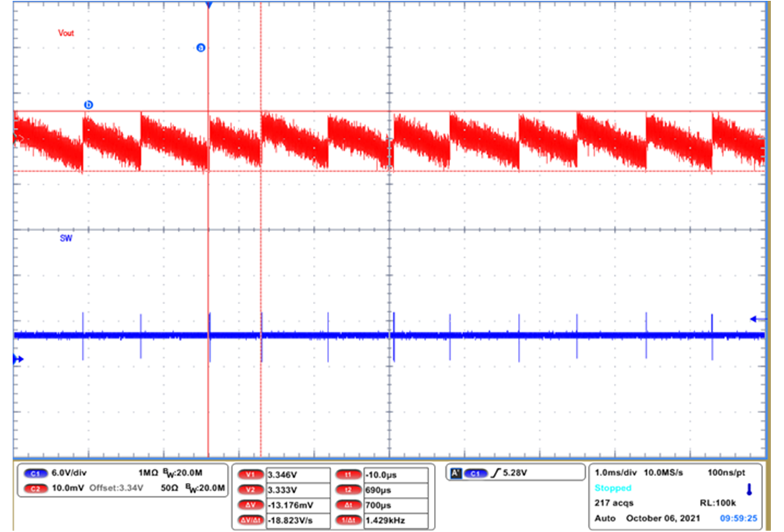Click the 1/Δt frequency badge
The height and width of the screenshot is (532, 784).
348,521
